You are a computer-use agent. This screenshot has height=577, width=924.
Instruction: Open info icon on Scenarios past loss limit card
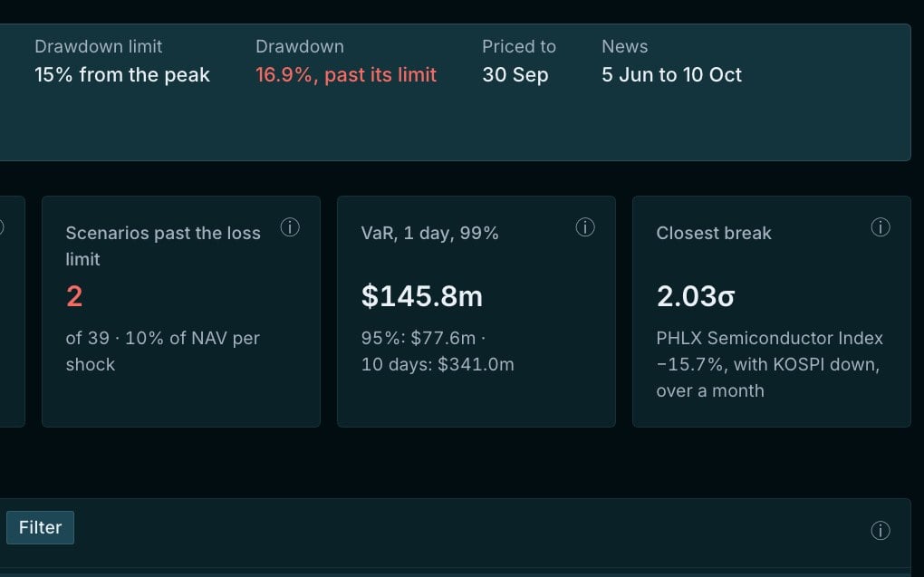click(x=290, y=227)
